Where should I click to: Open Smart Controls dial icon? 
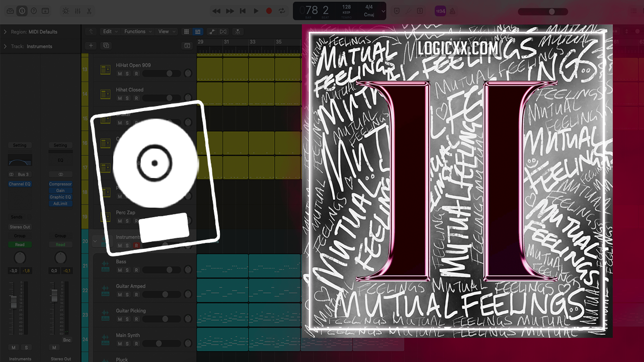pos(65,11)
